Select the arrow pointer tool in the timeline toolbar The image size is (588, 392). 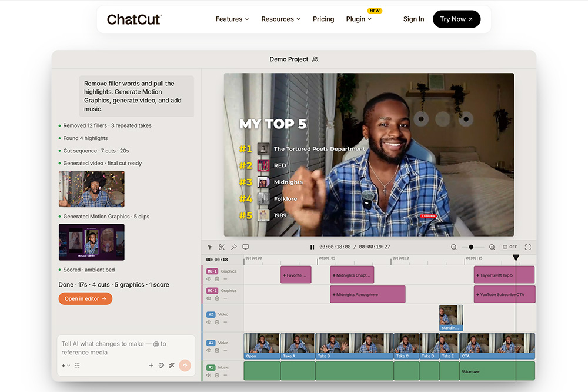210,247
